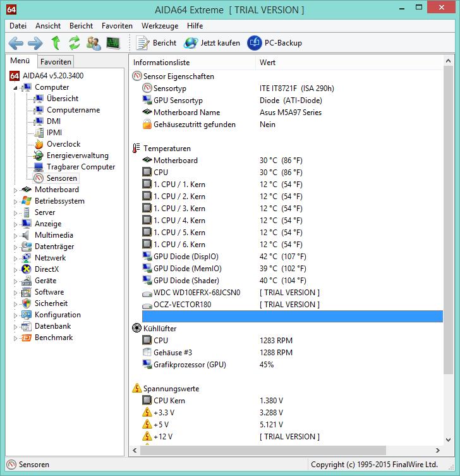
Task: Click the Konfiguration category icon
Action: (27, 315)
